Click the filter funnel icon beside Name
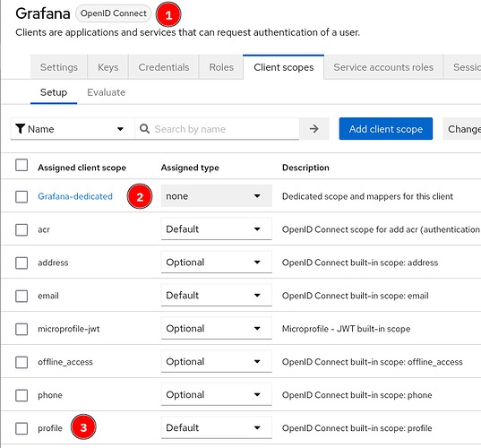 point(21,129)
